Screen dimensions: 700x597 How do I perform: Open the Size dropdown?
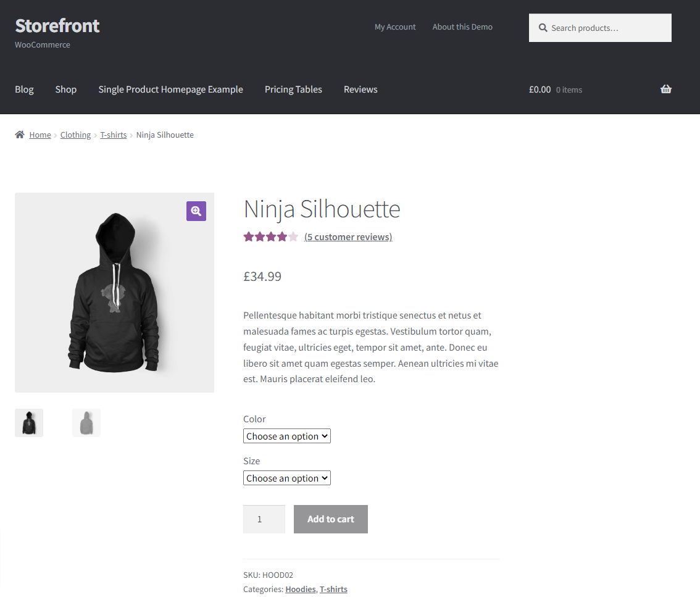(x=286, y=477)
